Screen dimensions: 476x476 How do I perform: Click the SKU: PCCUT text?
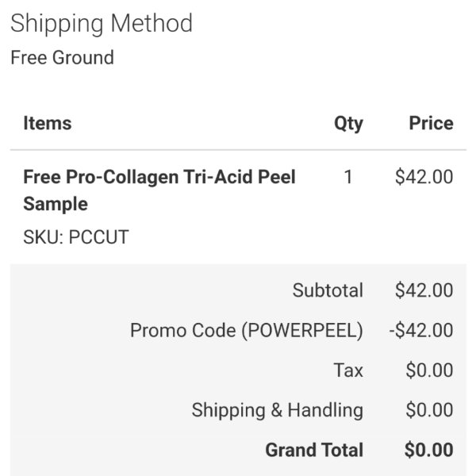coord(76,236)
